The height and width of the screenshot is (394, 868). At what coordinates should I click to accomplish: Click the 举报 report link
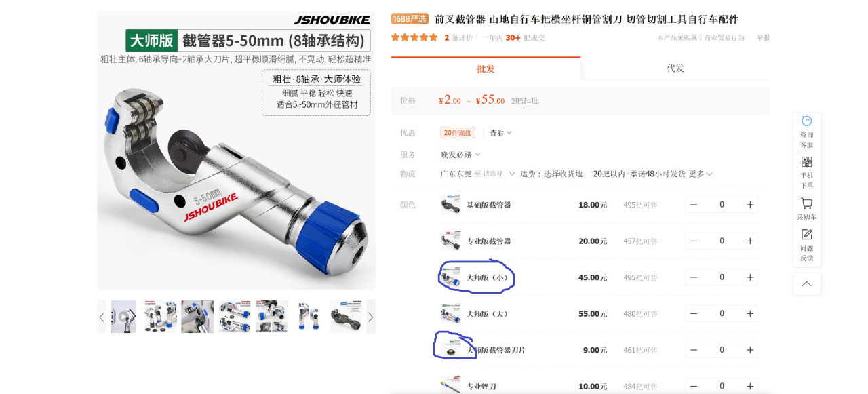click(x=763, y=38)
